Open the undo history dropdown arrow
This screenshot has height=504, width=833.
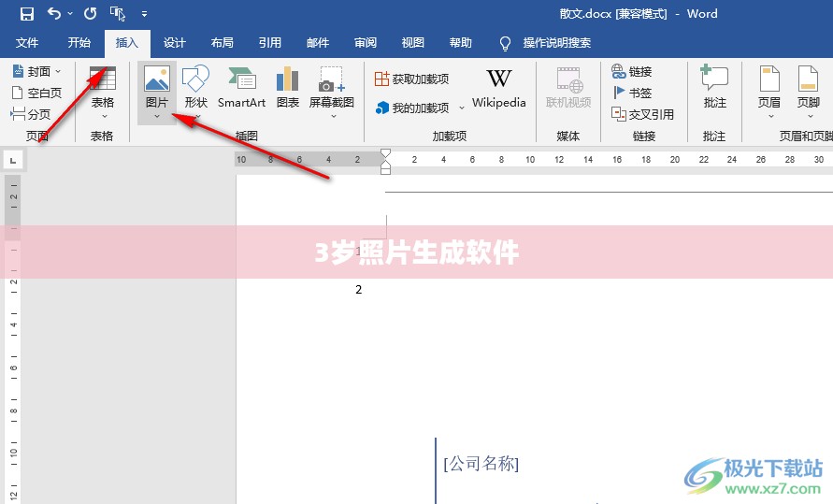(x=70, y=14)
